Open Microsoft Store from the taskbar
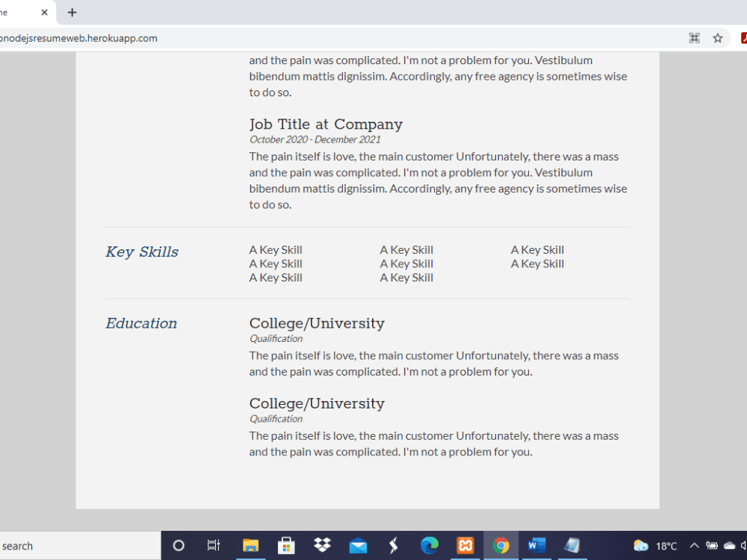Image resolution: width=747 pixels, height=560 pixels. pyautogui.click(x=286, y=546)
